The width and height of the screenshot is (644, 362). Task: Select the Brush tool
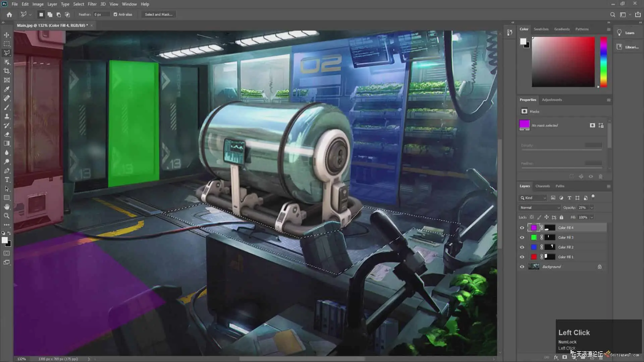(x=7, y=108)
